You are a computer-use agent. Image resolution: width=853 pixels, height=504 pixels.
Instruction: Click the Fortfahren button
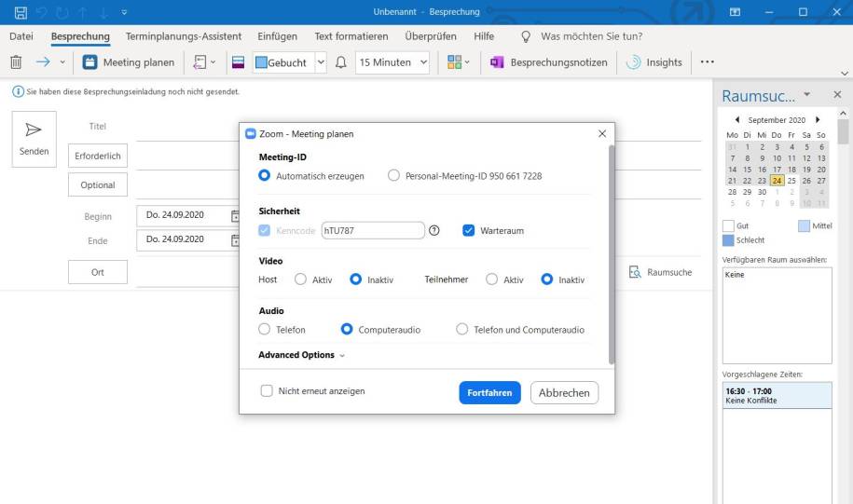[489, 392]
